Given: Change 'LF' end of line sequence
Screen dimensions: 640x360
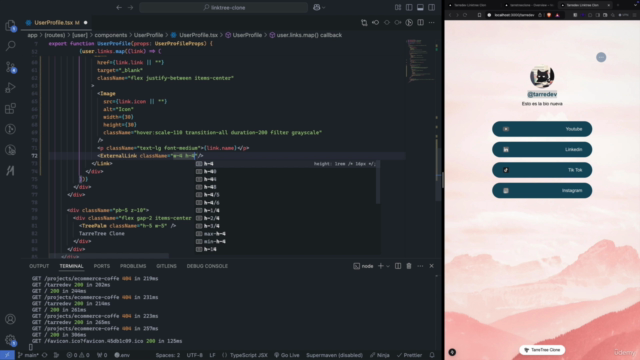Looking at the screenshot, I should 212,355.
